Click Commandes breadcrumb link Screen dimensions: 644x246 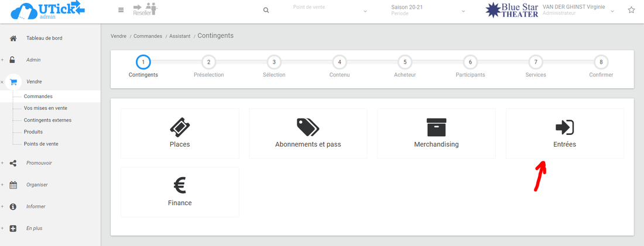[148, 36]
